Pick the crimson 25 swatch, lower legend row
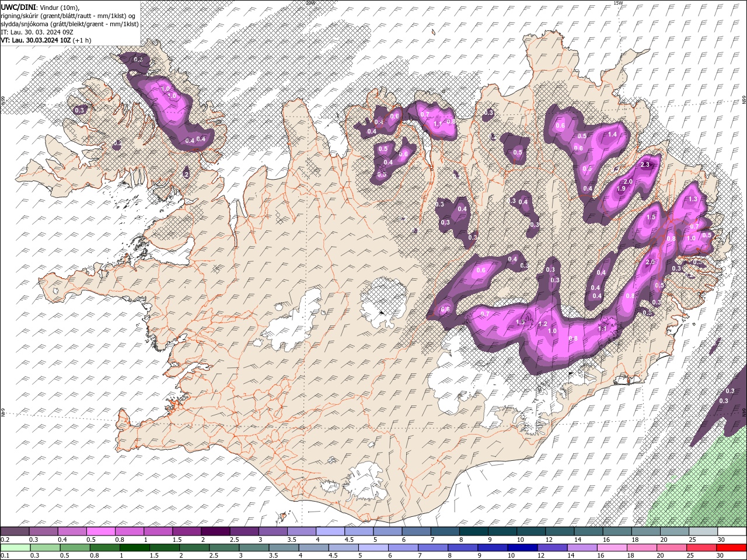This screenshot has height=560, width=747. 702,548
